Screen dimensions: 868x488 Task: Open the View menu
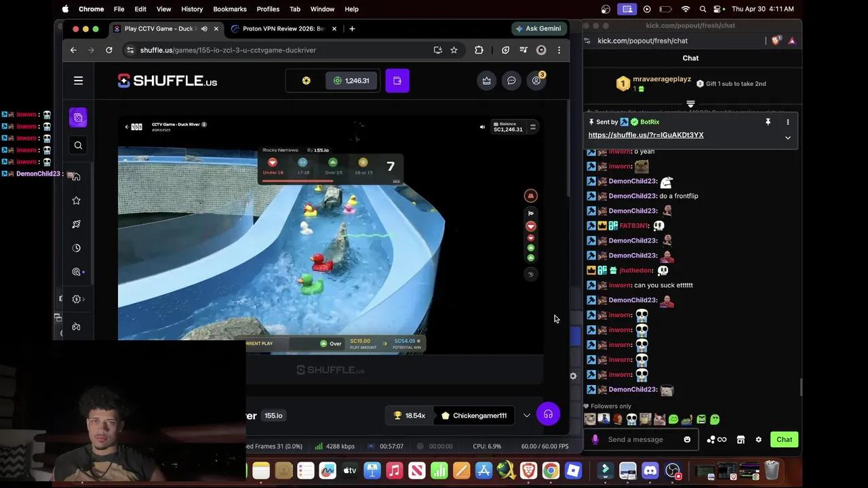pos(163,9)
